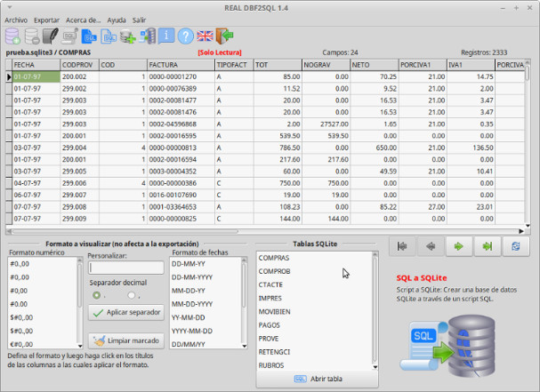The image size is (540, 392).
Task: Open the Archivo menu
Action: point(16,20)
